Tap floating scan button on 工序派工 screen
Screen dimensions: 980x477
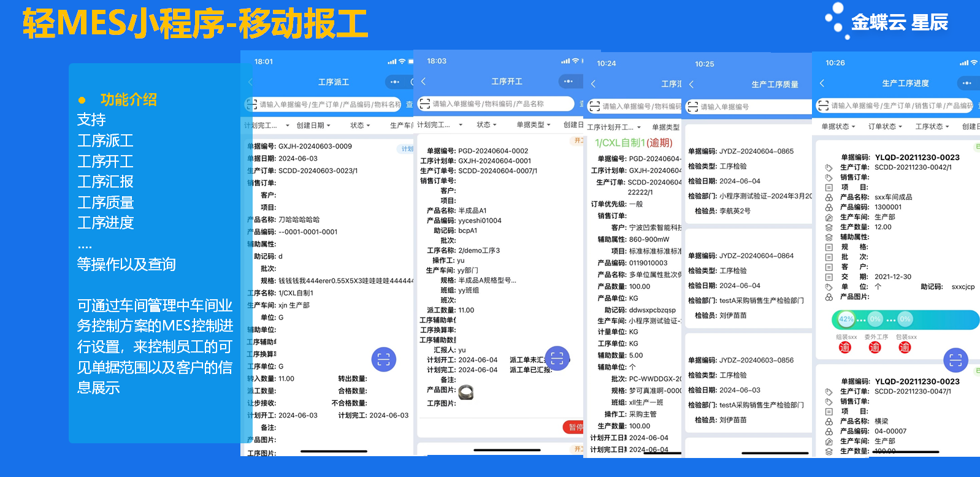384,359
